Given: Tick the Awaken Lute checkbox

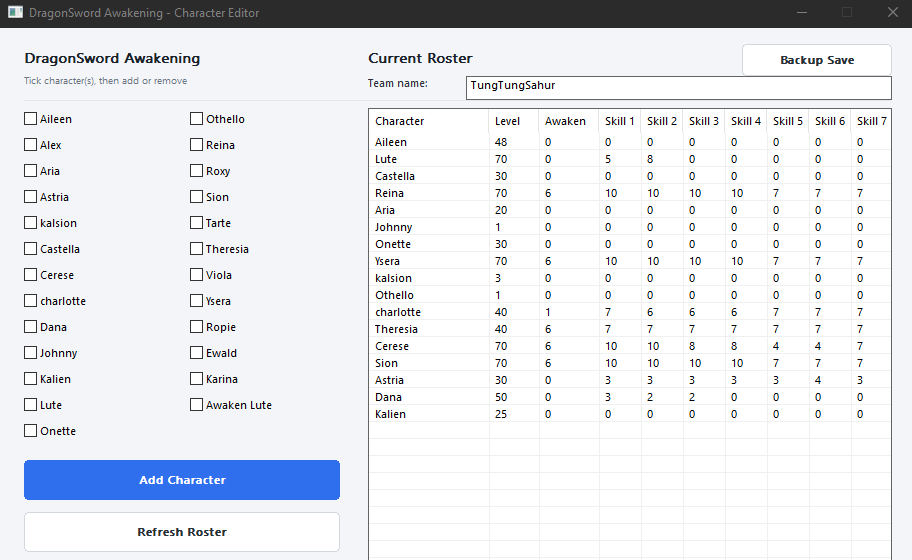Looking at the screenshot, I should [196, 405].
